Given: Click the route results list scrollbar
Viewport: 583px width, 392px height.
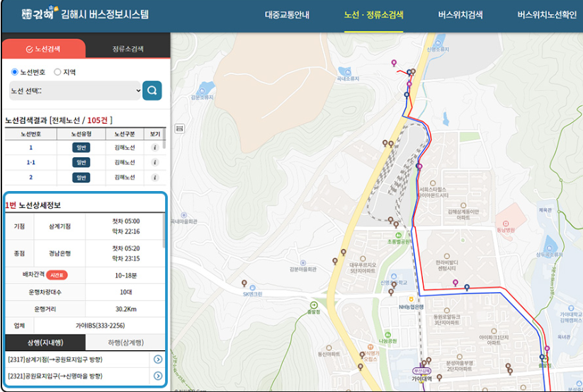Looking at the screenshot, I should (164, 139).
